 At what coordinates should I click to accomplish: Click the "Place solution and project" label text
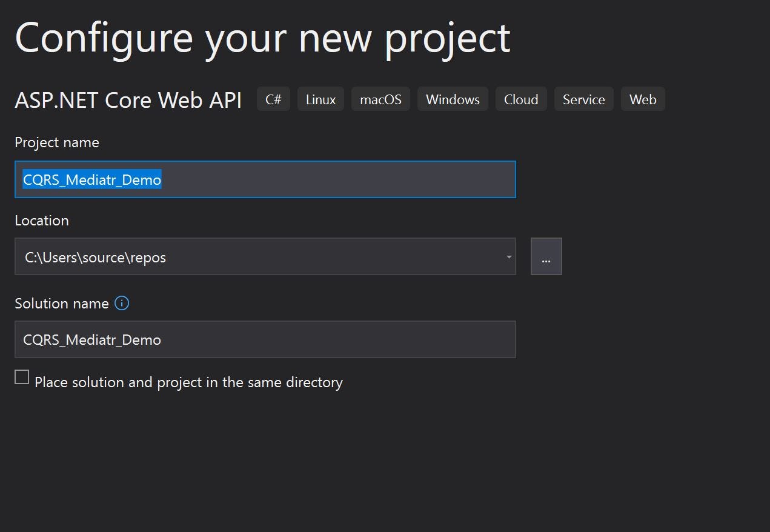[188, 382]
